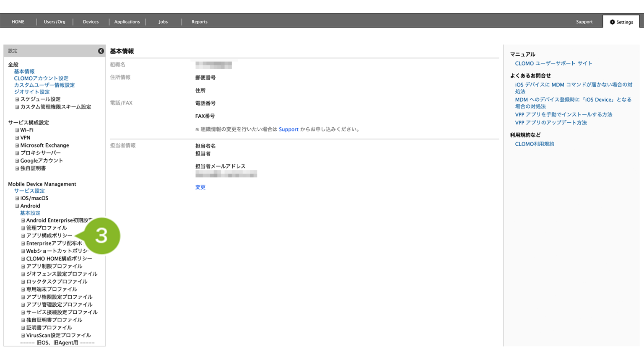Expand the iOS/macOS tree node
Image resolution: width=644 pixels, height=362 pixels.
point(17,199)
